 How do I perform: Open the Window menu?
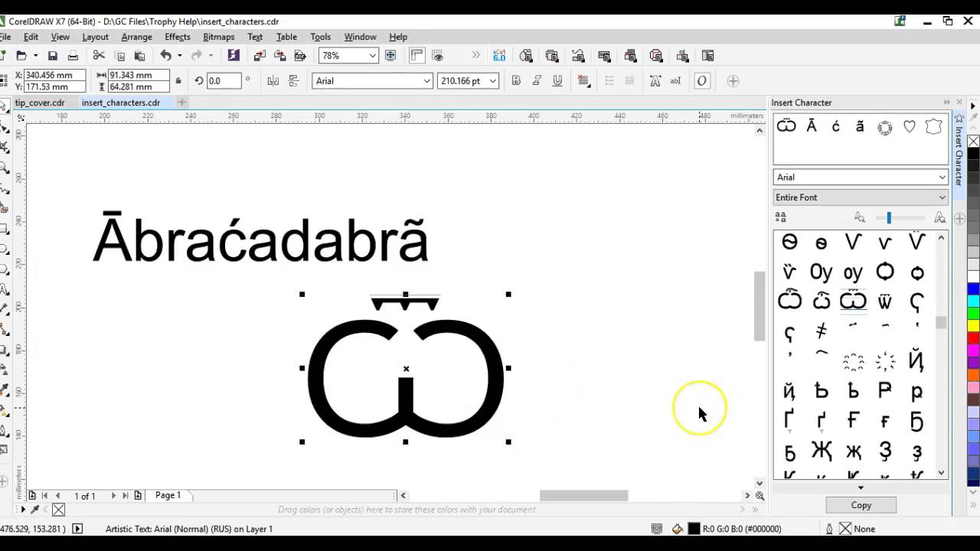[x=360, y=37]
